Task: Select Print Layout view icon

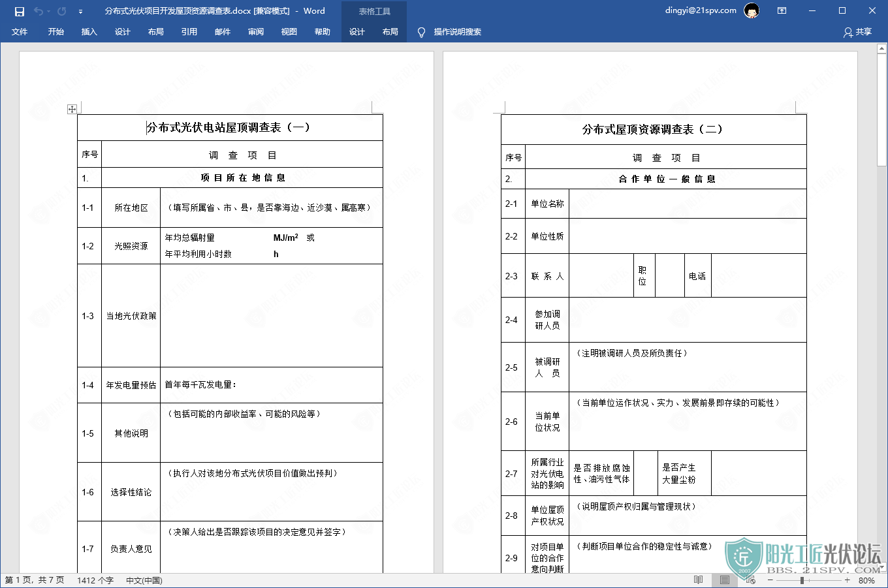Action: pyautogui.click(x=724, y=580)
